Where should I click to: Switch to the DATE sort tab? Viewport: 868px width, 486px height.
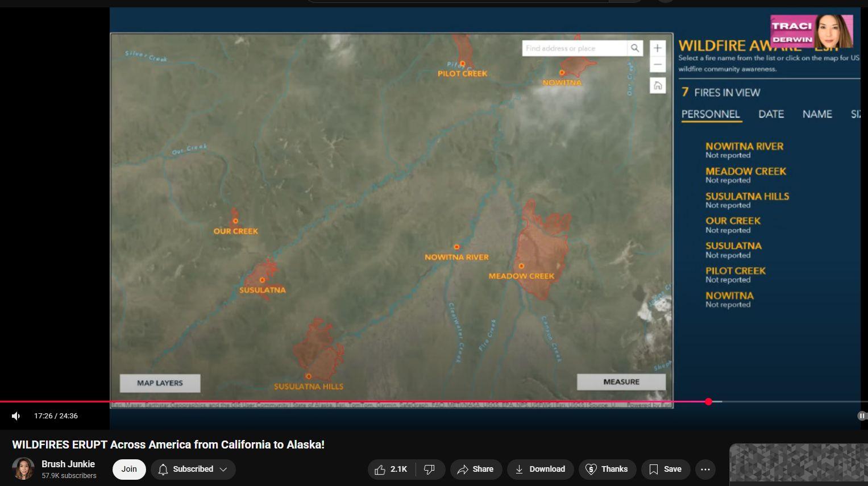point(771,114)
